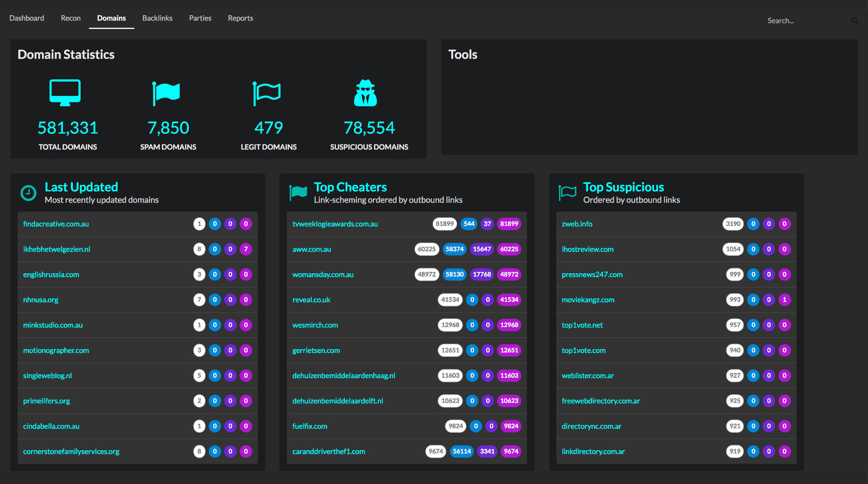The image size is (868, 484).
Task: Open englishrussia.com domain link
Action: [51, 275]
